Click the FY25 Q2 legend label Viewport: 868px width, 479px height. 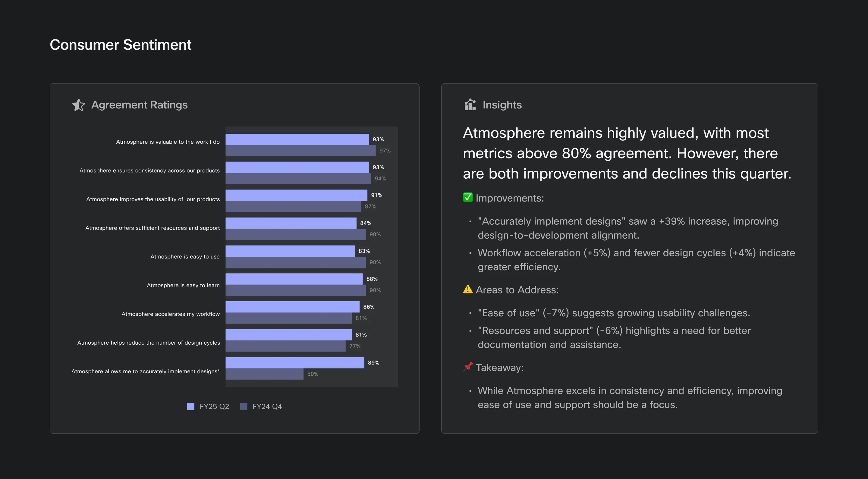point(214,407)
